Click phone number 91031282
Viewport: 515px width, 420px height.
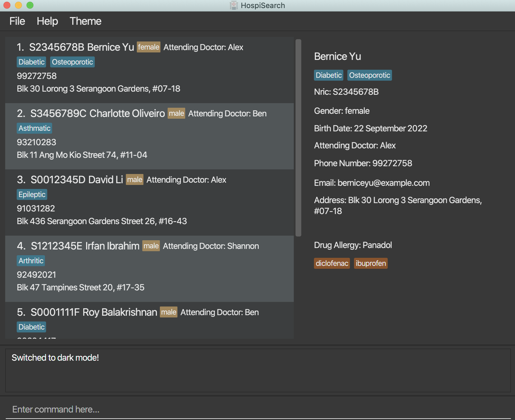click(36, 208)
